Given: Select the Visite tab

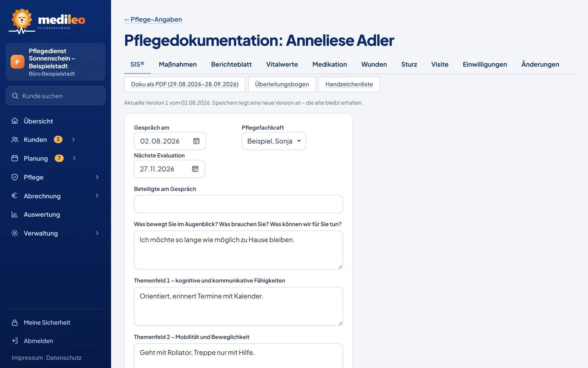Looking at the screenshot, I should 440,64.
